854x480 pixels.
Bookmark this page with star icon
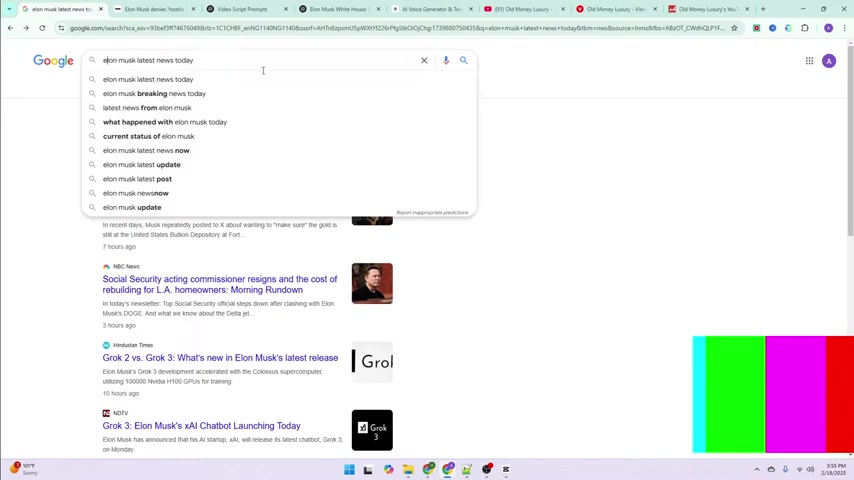coord(734,28)
